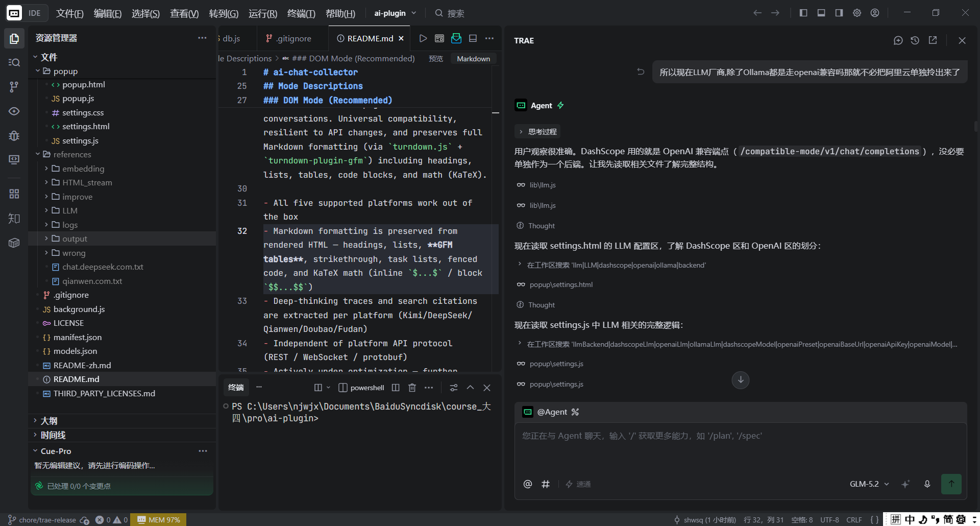Click the split editor layout icon
Screen dimensions: 980x526
[x=473, y=38]
